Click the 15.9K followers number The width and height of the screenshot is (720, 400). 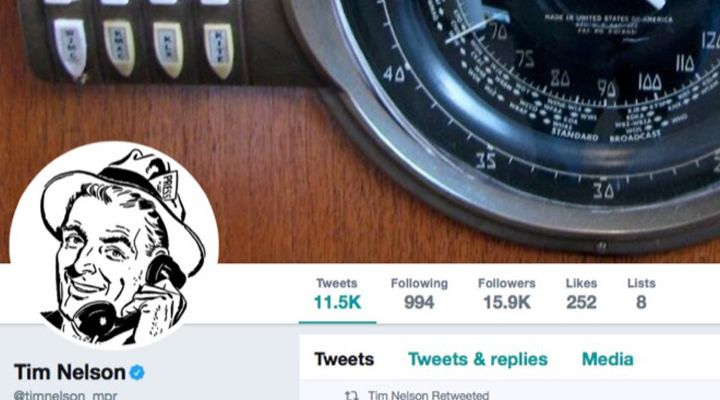coord(507,303)
